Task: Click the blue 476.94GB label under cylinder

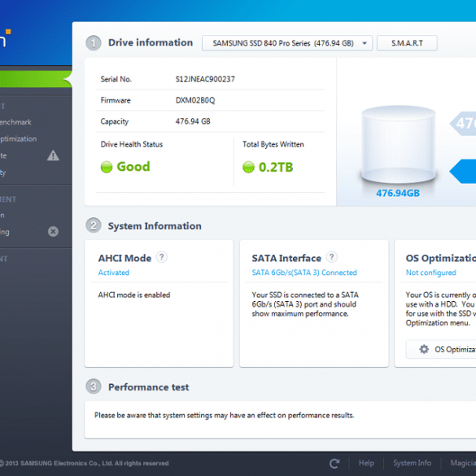Action: 398,193
